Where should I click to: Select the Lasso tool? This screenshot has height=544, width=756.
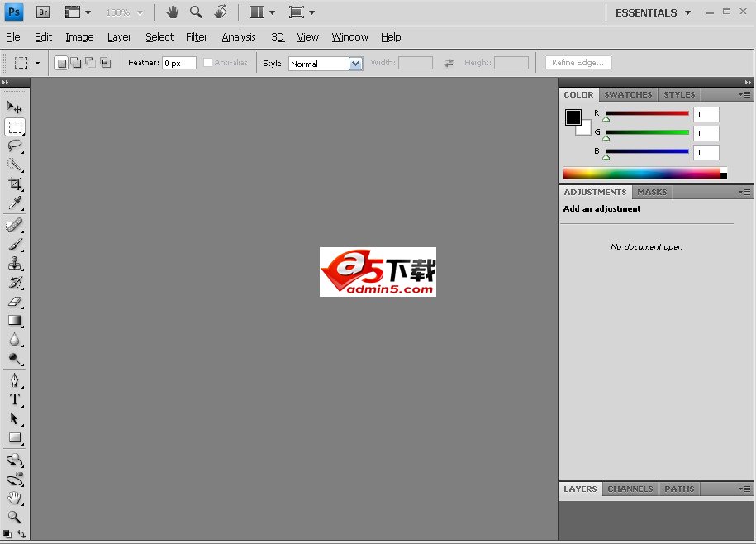tap(15, 146)
